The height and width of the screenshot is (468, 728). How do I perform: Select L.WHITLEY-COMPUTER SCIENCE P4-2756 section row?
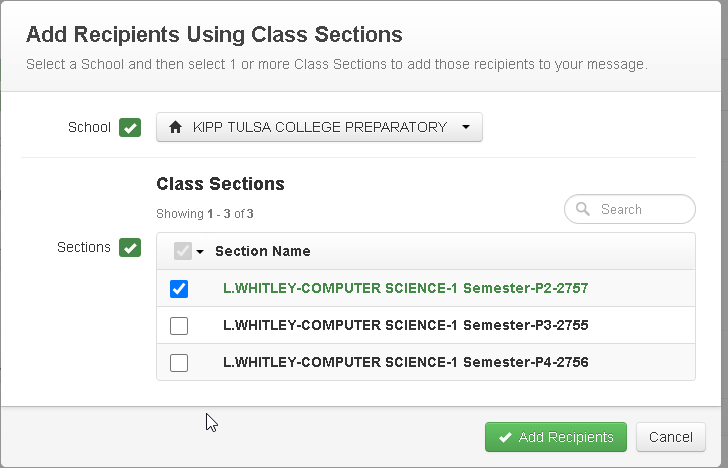click(405, 362)
